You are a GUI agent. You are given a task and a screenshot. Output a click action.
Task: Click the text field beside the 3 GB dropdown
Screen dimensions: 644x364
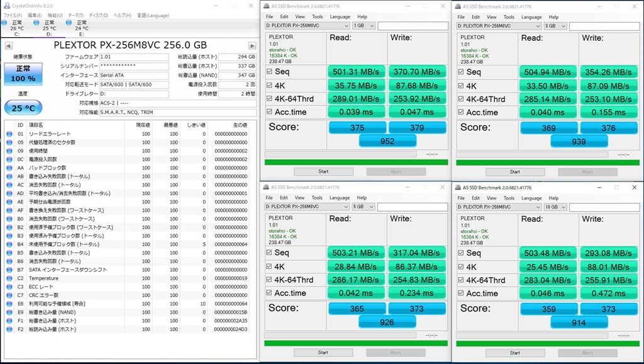tap(604, 26)
